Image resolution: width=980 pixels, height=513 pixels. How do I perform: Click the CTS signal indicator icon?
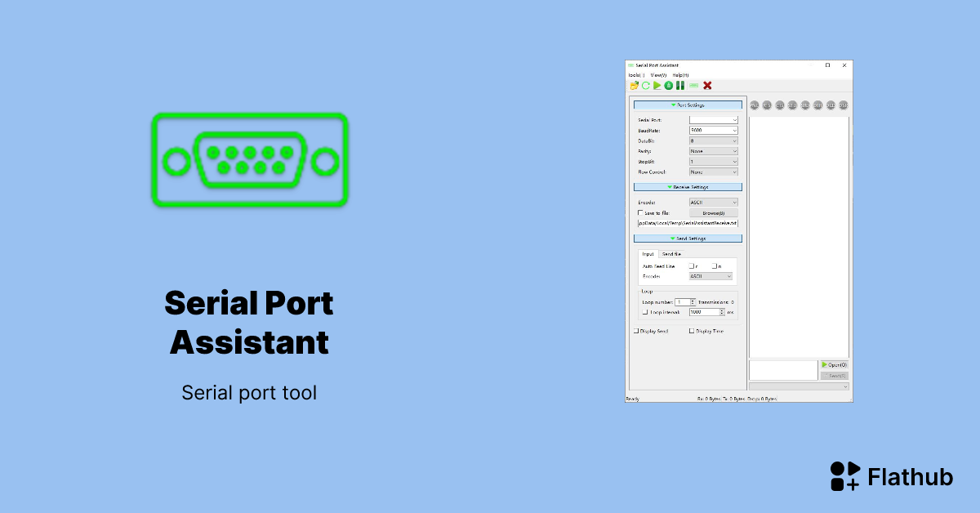pyautogui.click(x=766, y=105)
